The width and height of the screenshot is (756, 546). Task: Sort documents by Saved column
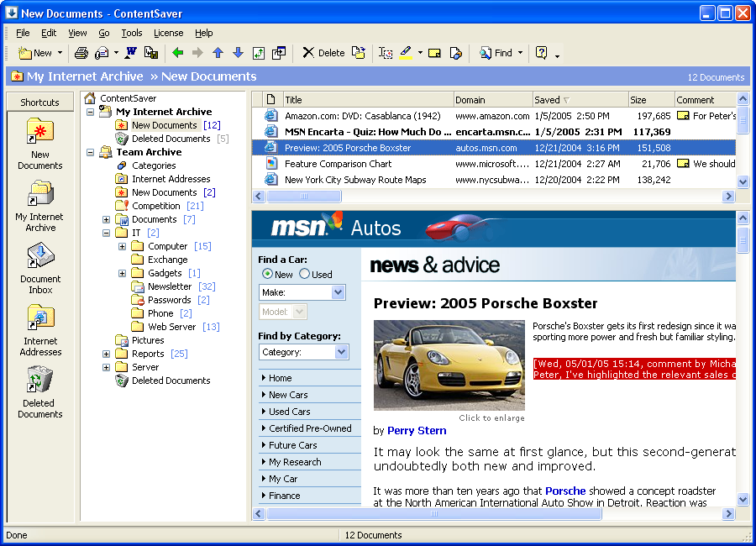click(x=580, y=100)
